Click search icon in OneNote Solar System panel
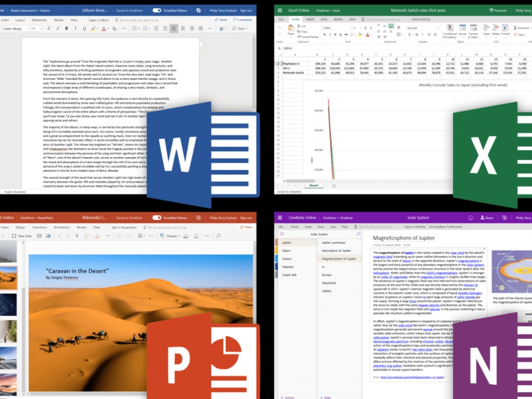The image size is (532, 399). pyautogui.click(x=358, y=234)
